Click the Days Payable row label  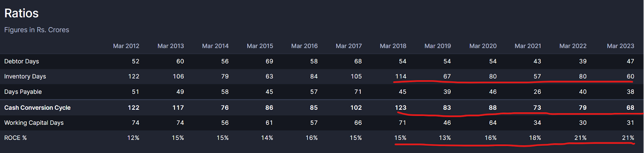tap(23, 92)
